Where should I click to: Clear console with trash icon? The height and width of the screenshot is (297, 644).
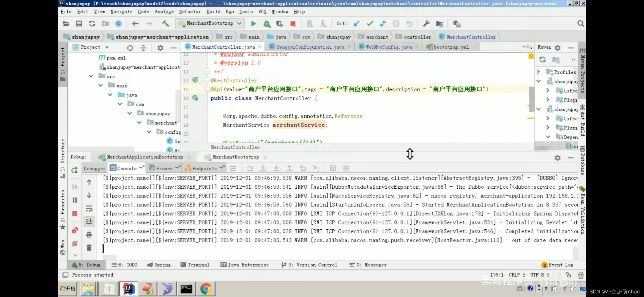point(89,248)
